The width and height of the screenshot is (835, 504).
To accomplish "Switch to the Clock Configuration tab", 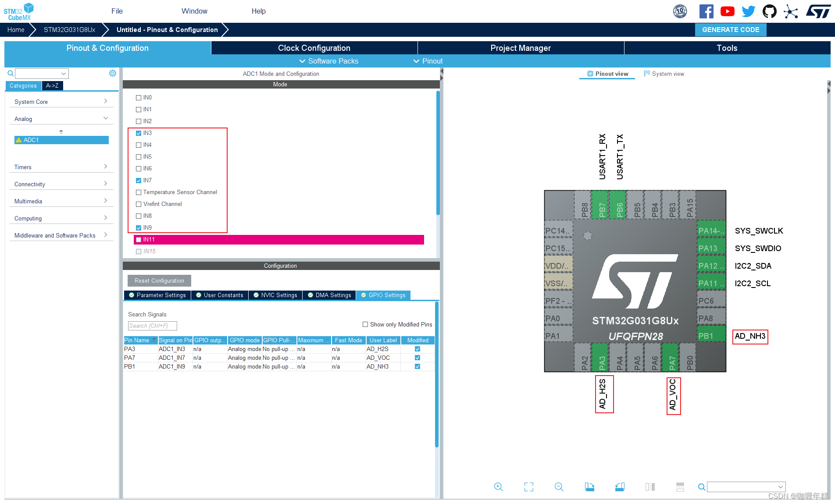I will coord(314,48).
